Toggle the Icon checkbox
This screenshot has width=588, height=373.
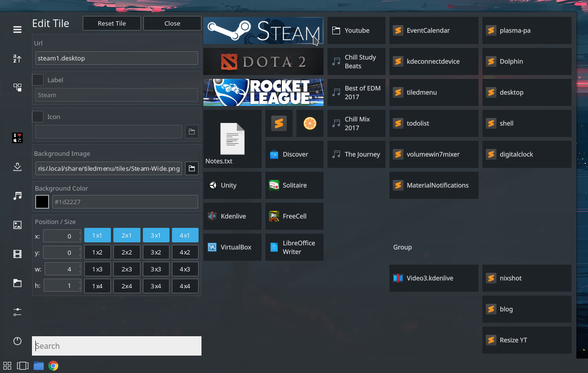[38, 117]
